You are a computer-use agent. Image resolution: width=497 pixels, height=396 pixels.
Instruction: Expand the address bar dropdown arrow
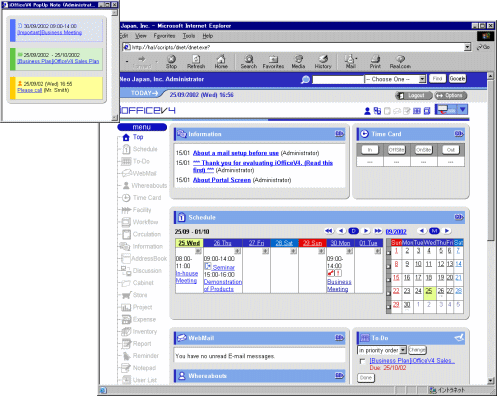click(x=467, y=47)
